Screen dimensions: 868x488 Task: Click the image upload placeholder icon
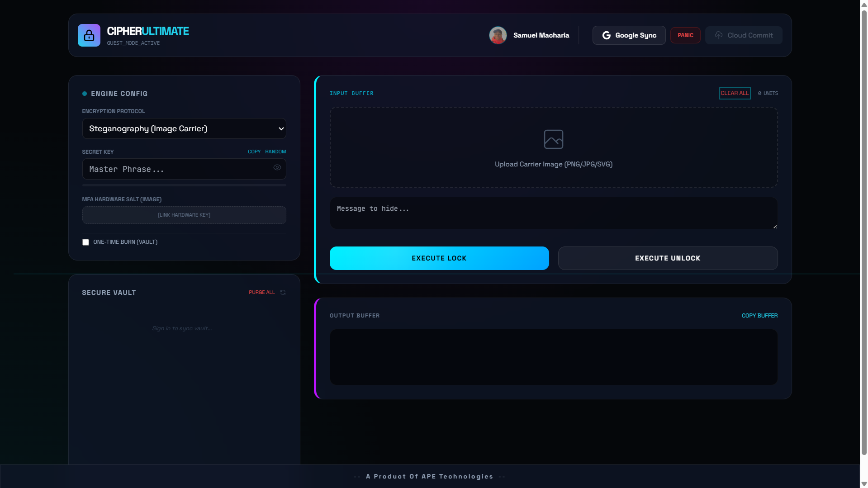tap(553, 139)
